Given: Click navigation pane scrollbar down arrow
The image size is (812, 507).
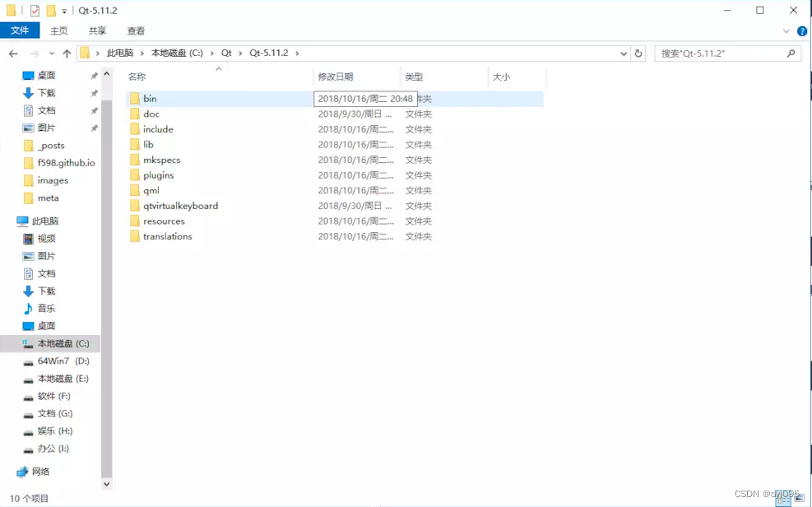Looking at the screenshot, I should tap(106, 484).
